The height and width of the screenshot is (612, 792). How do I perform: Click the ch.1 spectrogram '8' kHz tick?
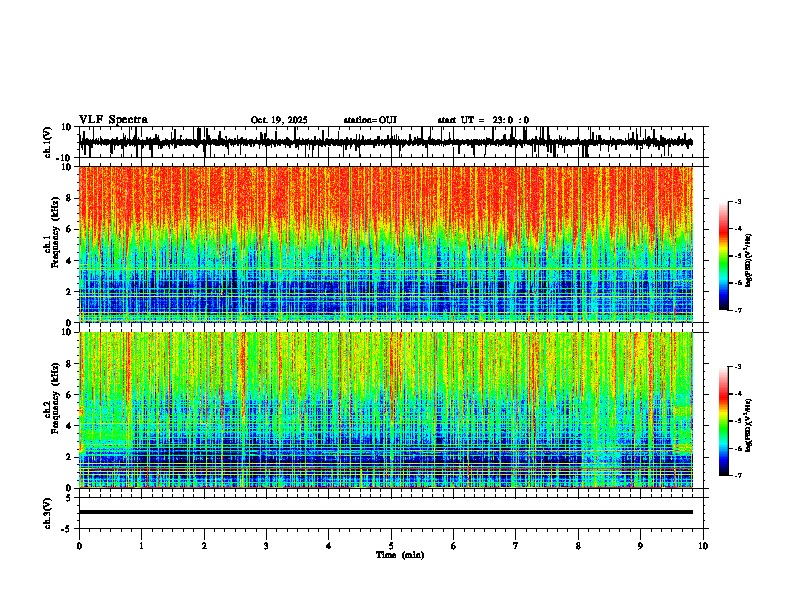[x=69, y=198]
